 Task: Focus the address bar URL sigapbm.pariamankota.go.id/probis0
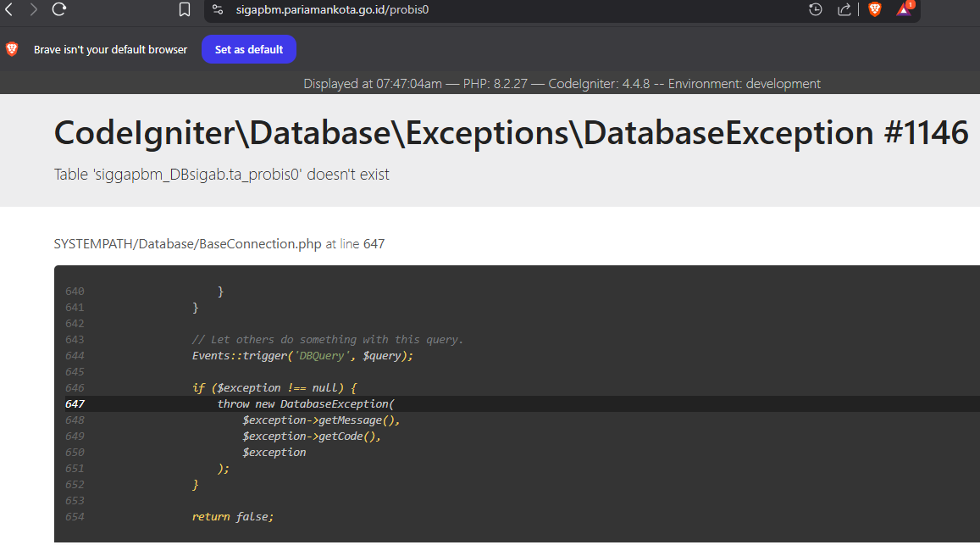coord(333,9)
